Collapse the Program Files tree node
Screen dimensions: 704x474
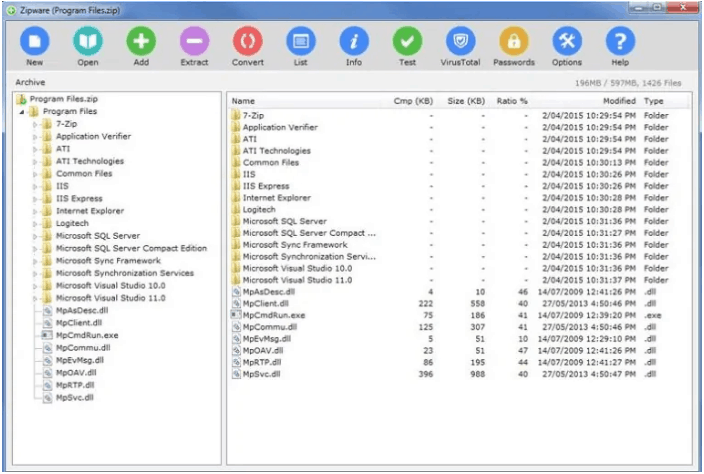(22, 111)
